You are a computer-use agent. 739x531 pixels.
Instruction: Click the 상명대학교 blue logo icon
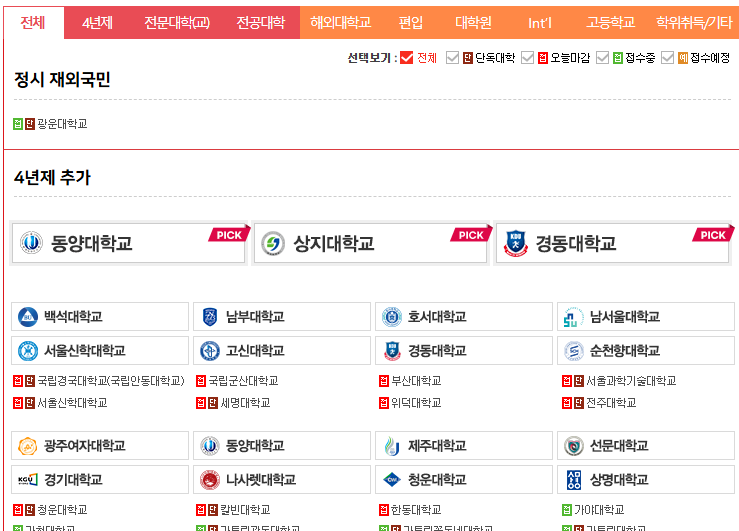(574, 480)
